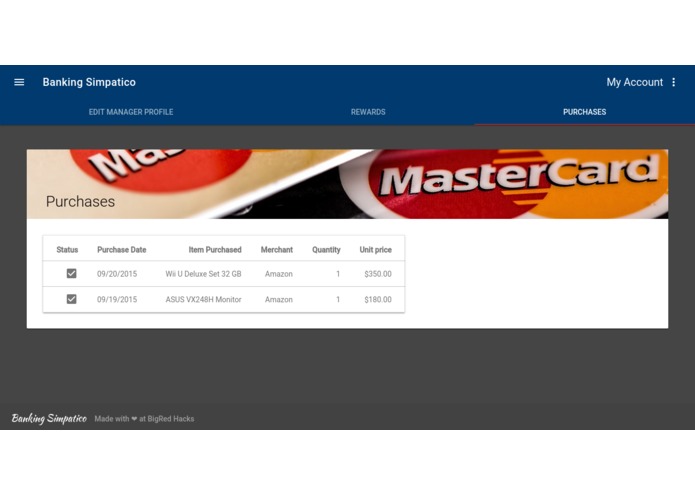Click quantity 1 in the ASUS Monitor row
Image resolution: width=695 pixels, height=494 pixels.
(338, 300)
